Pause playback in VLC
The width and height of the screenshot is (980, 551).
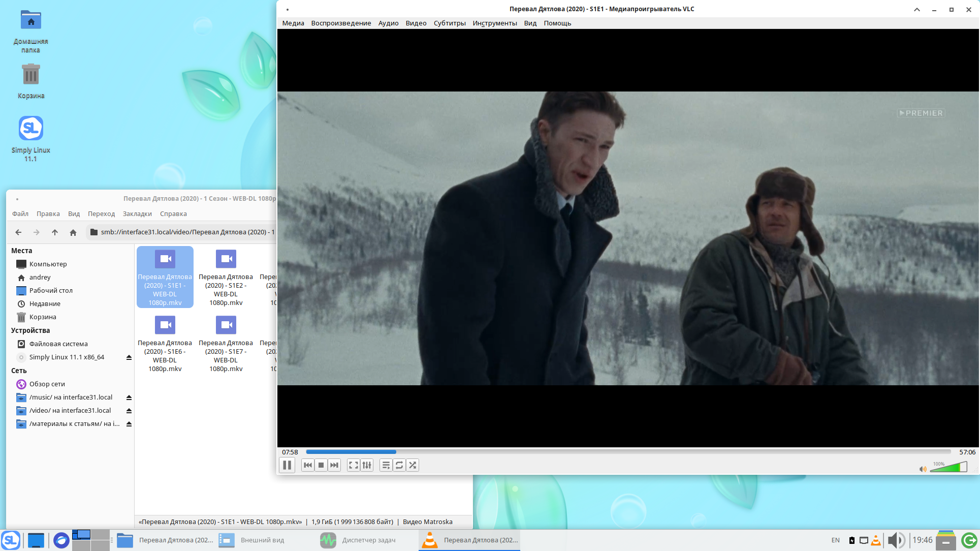pos(287,465)
